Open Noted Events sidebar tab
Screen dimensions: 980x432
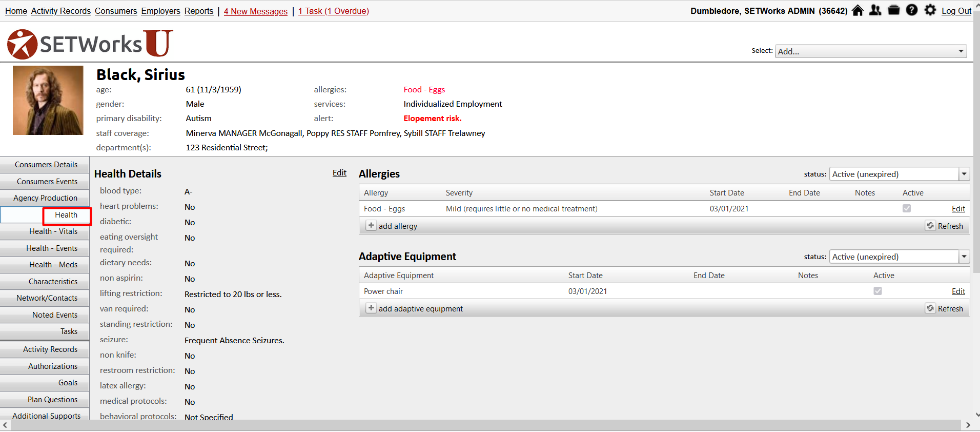point(45,315)
